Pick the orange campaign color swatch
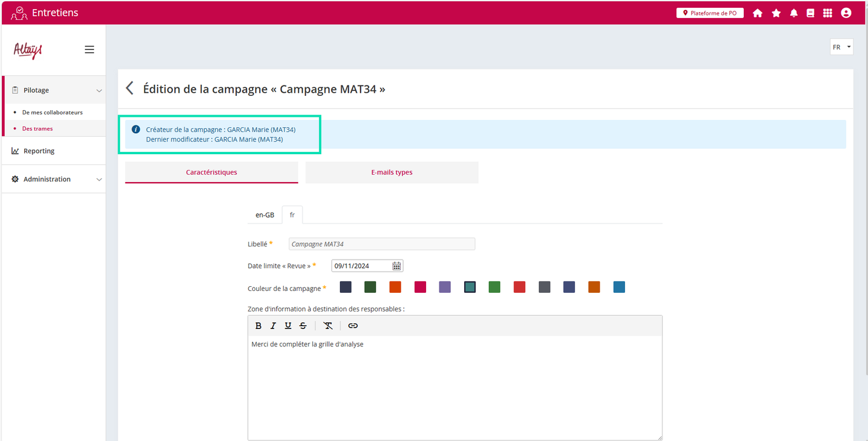This screenshot has height=441, width=868. coord(395,287)
